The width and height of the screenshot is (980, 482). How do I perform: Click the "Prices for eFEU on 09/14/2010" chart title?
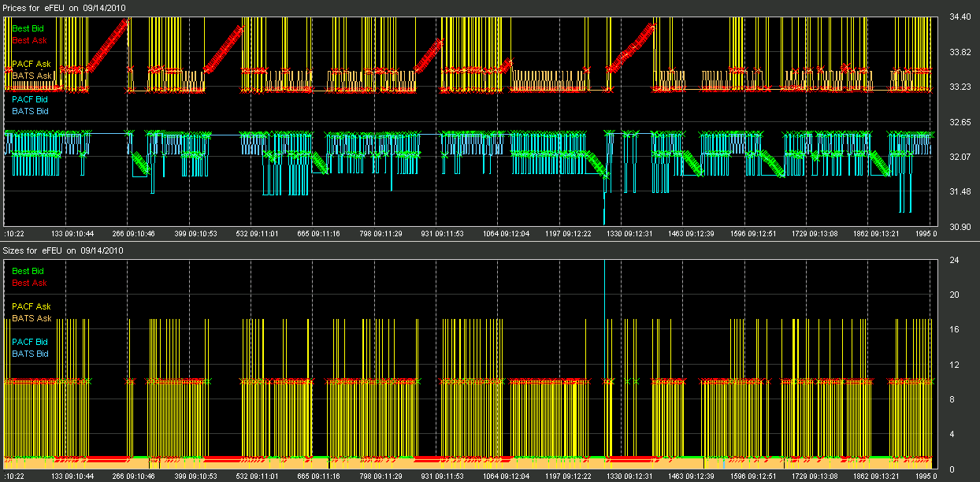(63, 7)
